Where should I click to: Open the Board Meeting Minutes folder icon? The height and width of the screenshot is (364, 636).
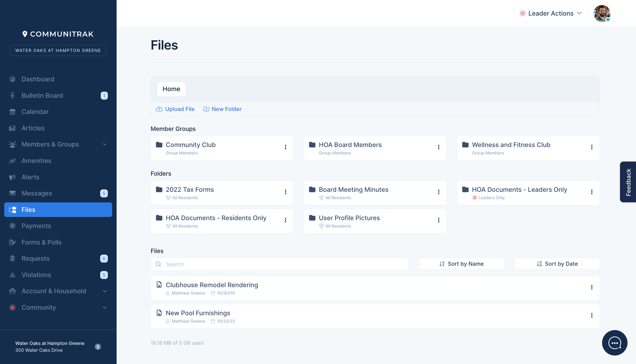coord(312,190)
